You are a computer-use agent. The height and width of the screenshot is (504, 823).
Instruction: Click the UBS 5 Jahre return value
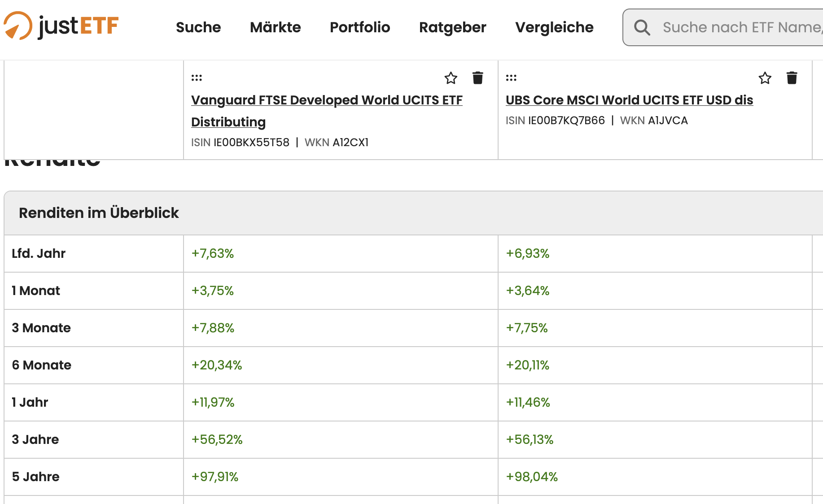tap(532, 477)
